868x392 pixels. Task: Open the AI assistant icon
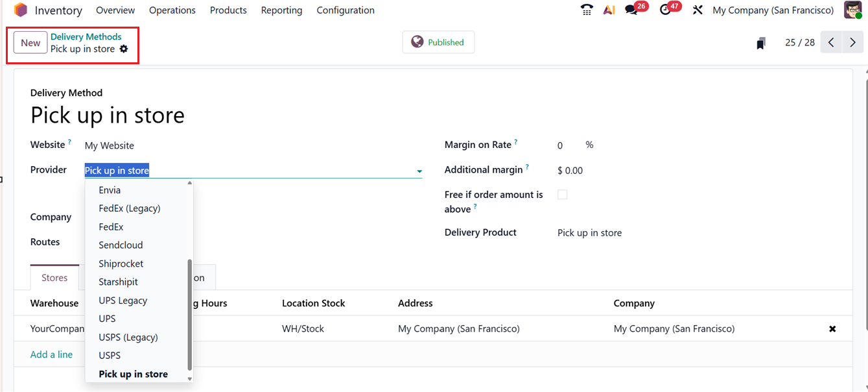coord(609,10)
